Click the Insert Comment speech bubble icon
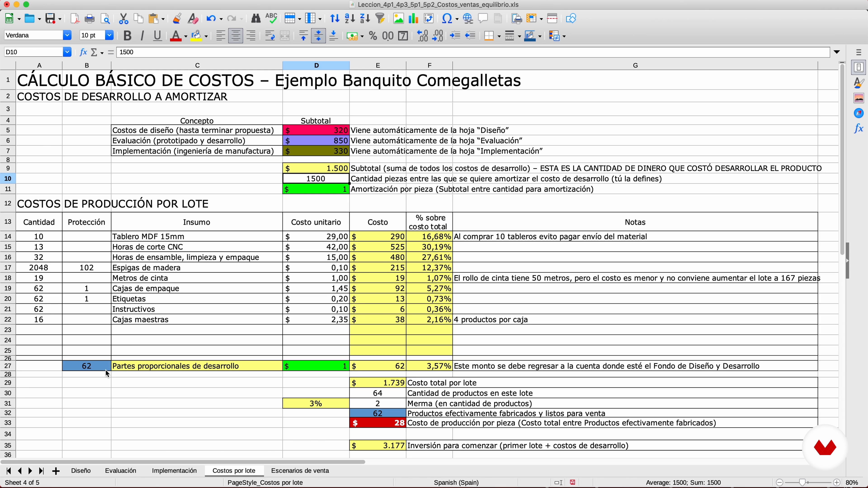Screen dimensions: 868x488 [483, 19]
